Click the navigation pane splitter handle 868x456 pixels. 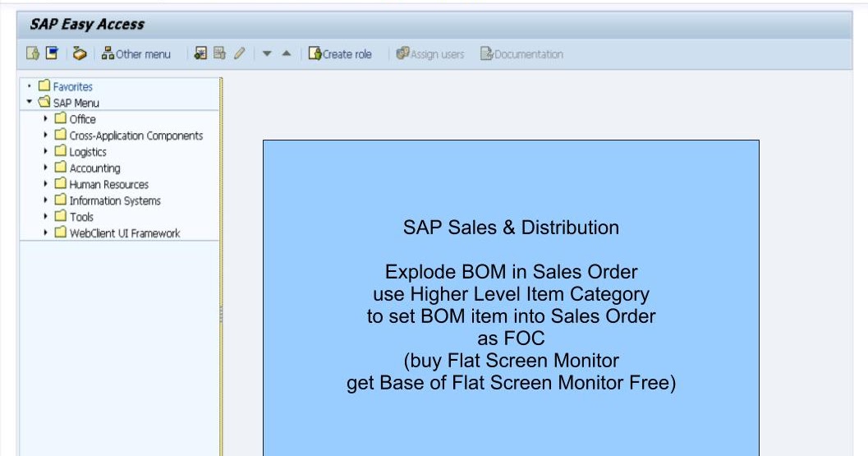click(221, 314)
